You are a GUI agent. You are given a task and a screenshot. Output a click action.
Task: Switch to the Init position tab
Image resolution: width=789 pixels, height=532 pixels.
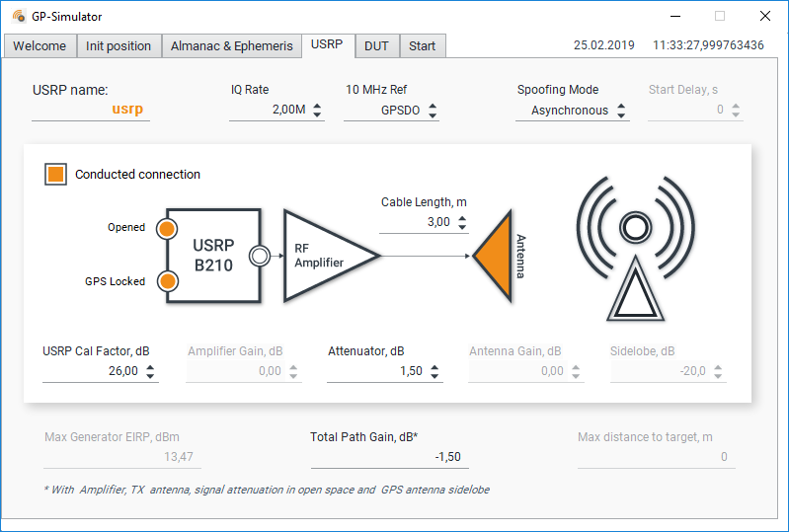tap(118, 46)
